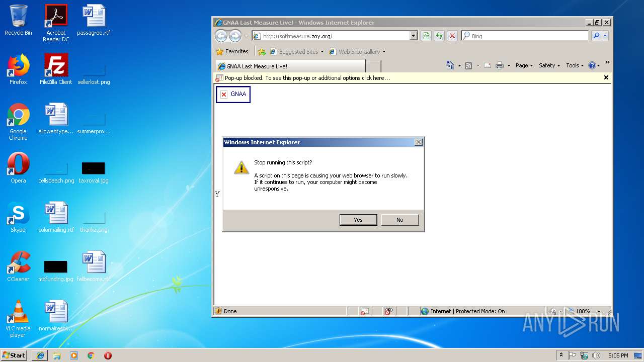Print the page using the printer icon
The height and width of the screenshot is (362, 644).
tap(500, 65)
